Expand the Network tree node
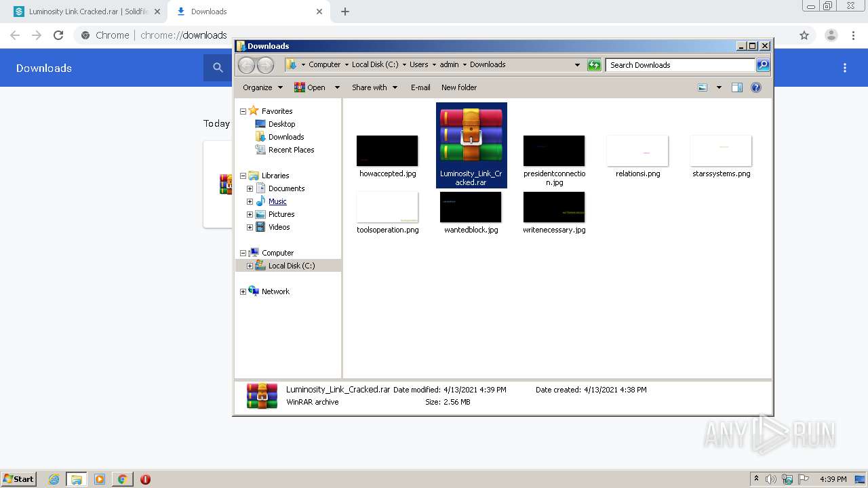This screenshot has height=488, width=868. (243, 291)
